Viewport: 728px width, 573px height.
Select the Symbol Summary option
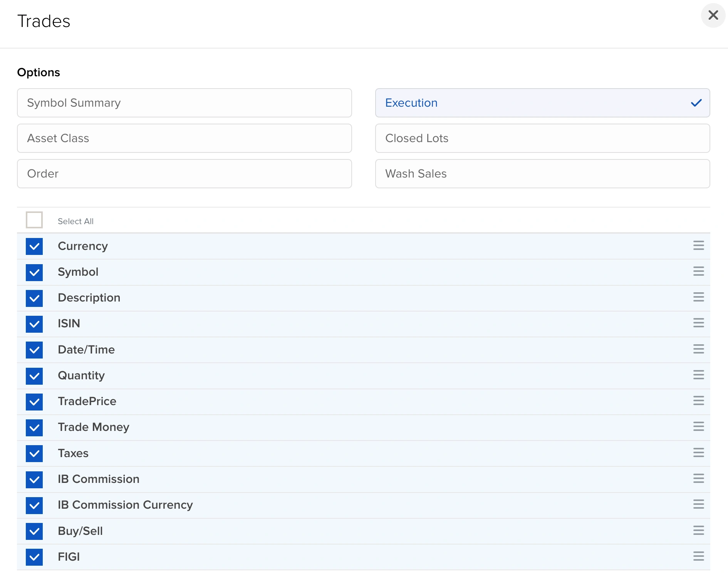tap(184, 103)
